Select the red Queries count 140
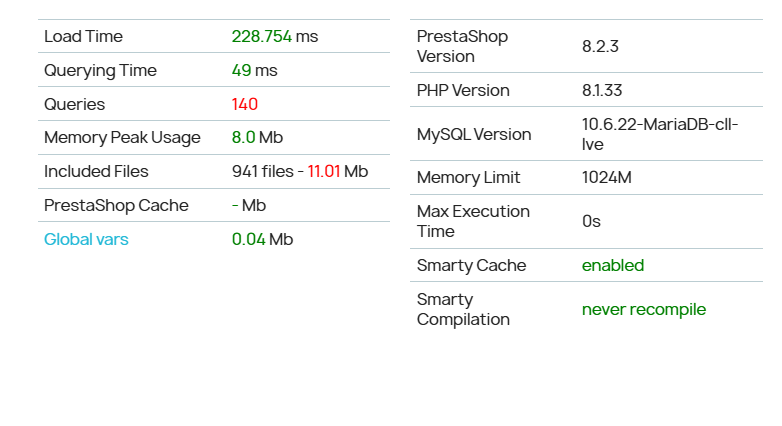Viewport: 782px width, 426px height. tap(244, 104)
